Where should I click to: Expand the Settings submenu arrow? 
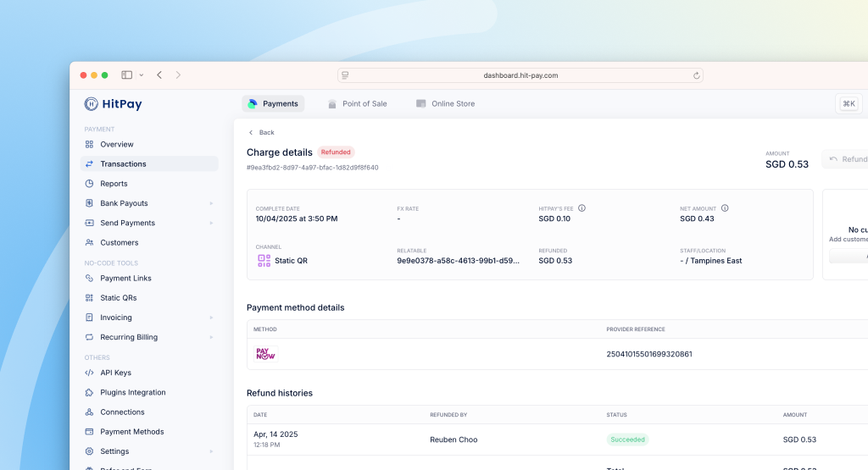click(211, 451)
